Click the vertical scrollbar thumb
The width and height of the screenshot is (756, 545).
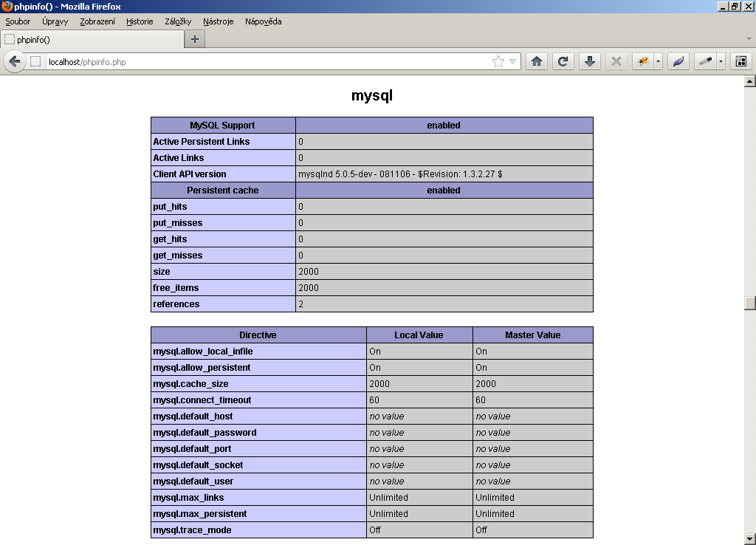click(749, 303)
